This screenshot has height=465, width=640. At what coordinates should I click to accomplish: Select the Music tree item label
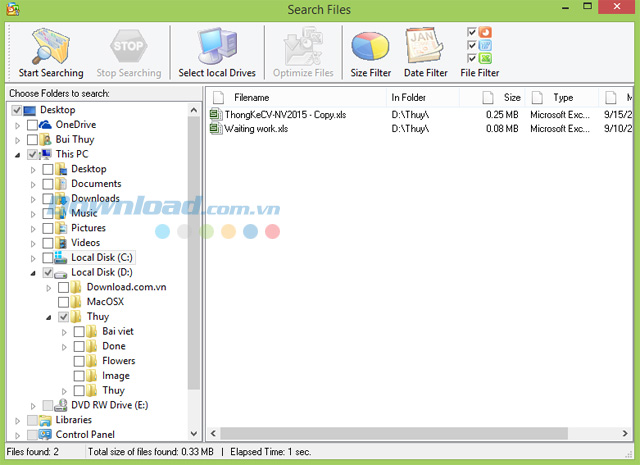84,213
